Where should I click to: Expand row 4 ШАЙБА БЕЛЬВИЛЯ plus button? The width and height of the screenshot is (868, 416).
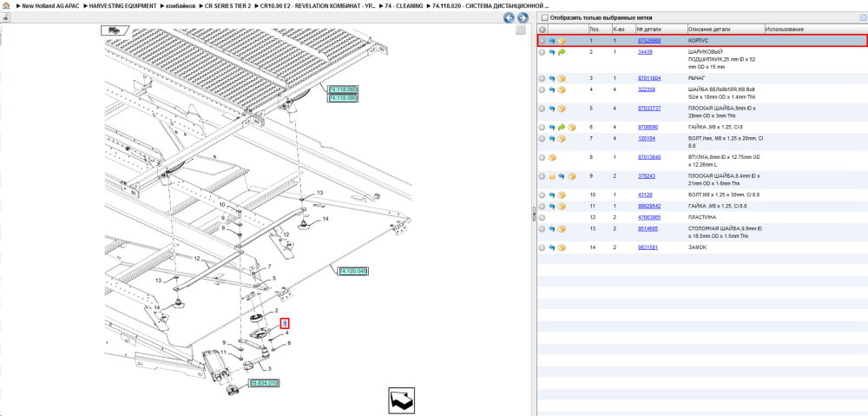[542, 89]
